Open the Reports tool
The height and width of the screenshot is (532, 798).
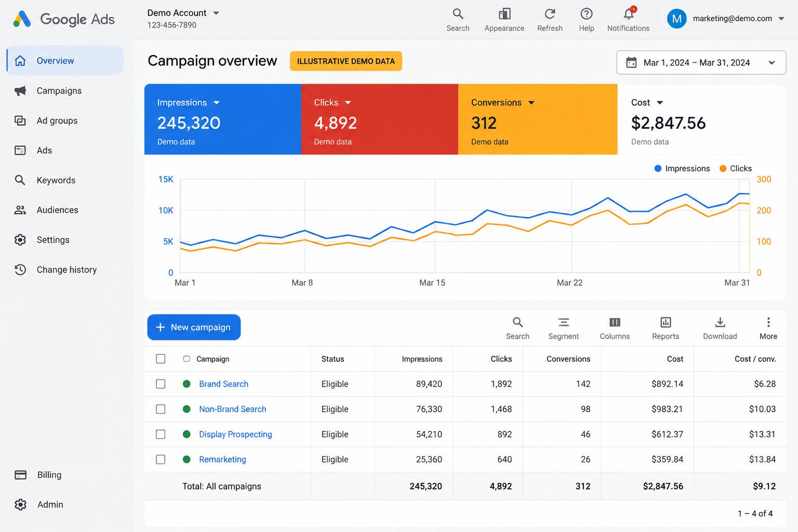666,328
